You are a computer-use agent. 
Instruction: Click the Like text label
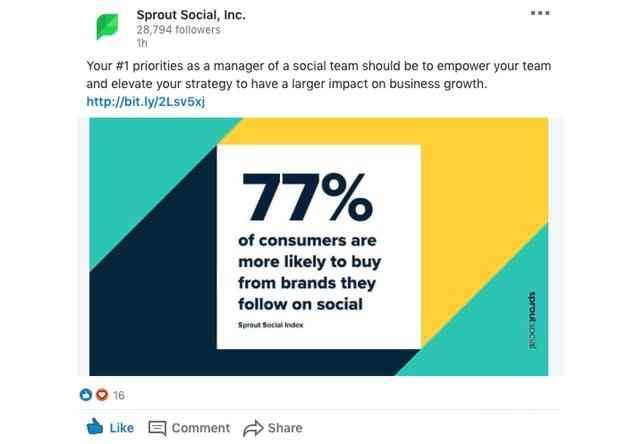[122, 428]
